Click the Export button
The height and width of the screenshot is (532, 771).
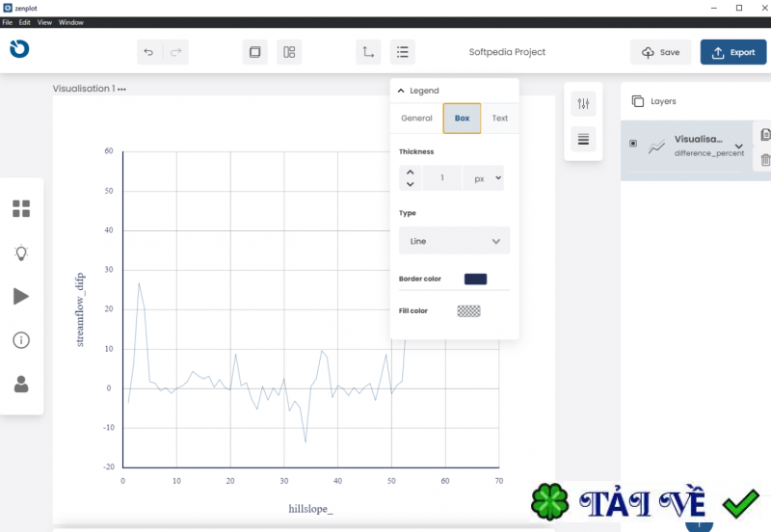[x=733, y=52]
